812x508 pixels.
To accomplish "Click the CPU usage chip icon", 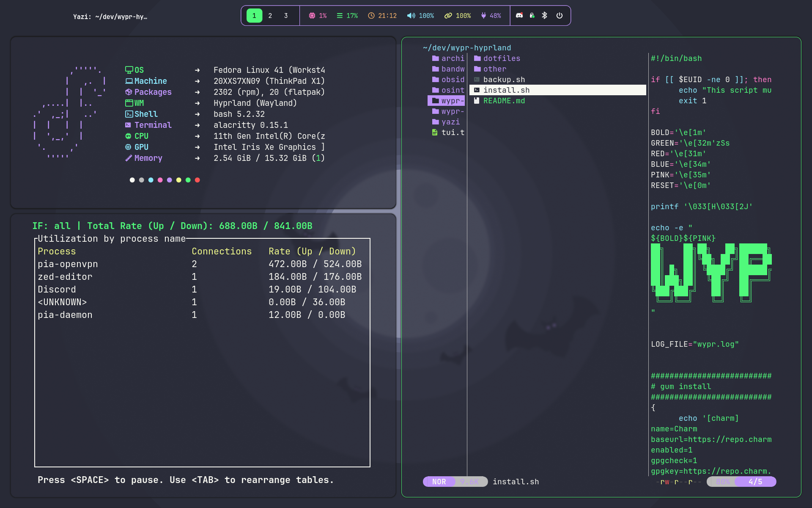I will click(x=312, y=16).
